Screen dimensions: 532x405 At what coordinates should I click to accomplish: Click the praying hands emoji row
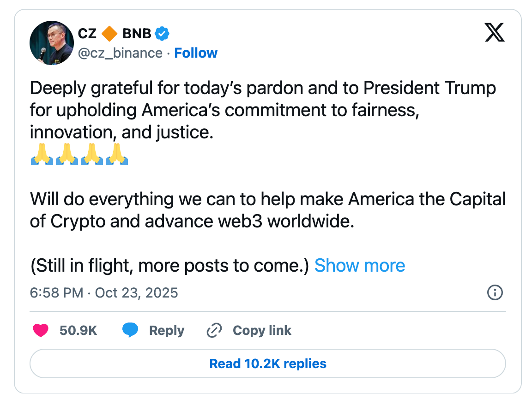[x=79, y=154]
